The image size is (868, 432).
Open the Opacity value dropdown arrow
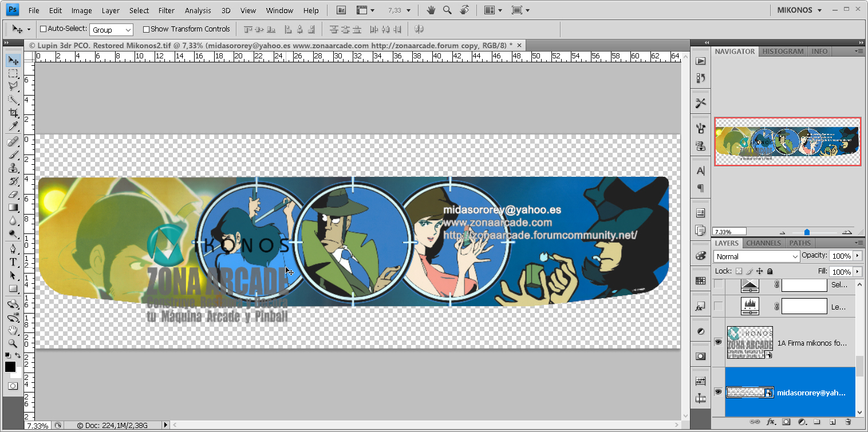pyautogui.click(x=858, y=256)
